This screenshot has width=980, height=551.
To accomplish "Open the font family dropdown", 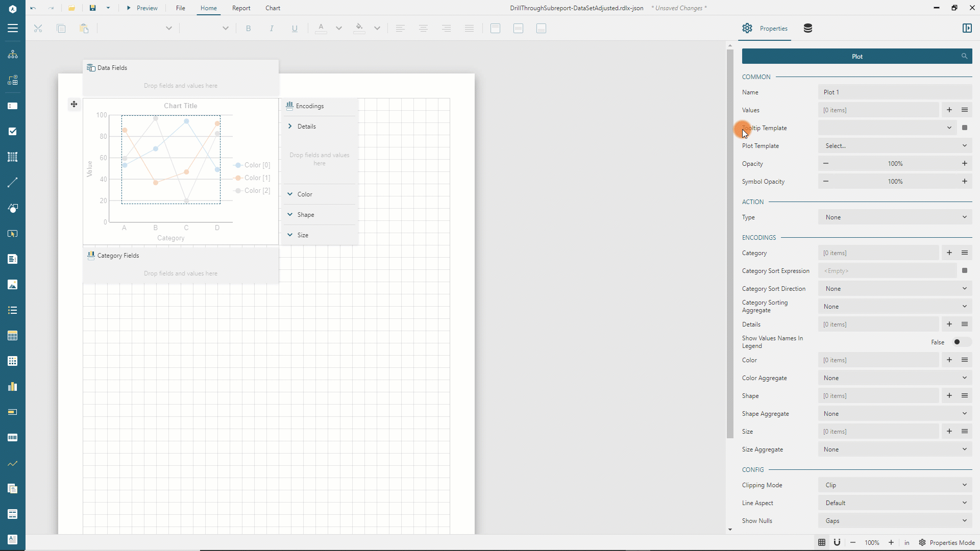I will coord(169,29).
